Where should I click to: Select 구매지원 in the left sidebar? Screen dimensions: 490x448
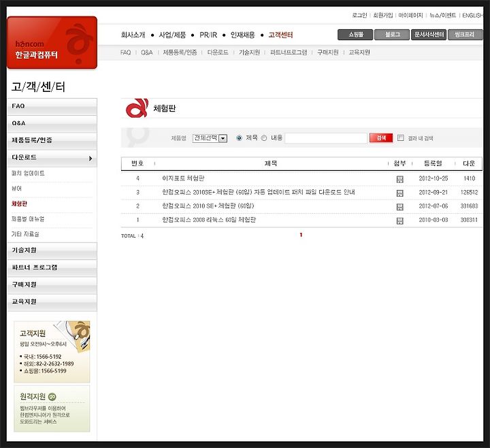point(52,285)
